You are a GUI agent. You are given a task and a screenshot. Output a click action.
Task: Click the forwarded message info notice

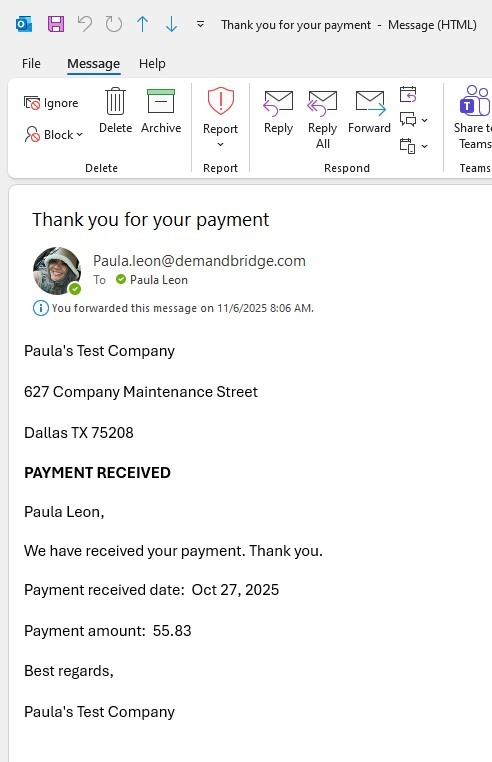point(173,308)
